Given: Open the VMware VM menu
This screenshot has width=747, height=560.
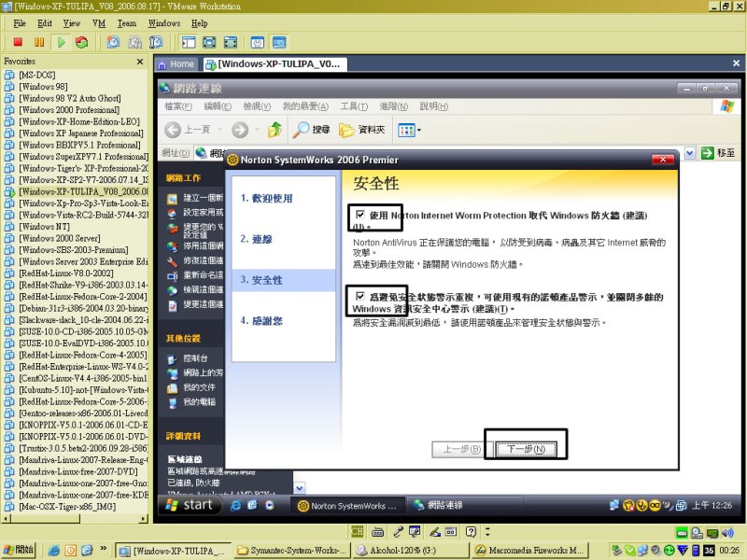Looking at the screenshot, I should [99, 23].
